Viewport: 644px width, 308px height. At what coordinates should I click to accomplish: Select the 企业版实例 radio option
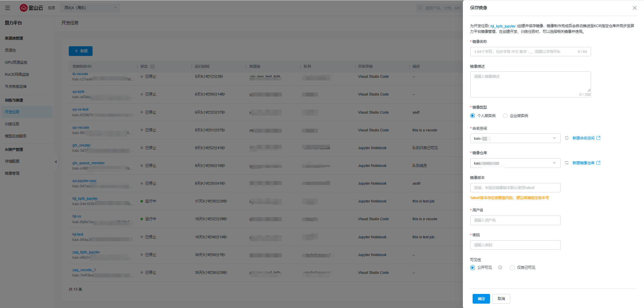tap(505, 116)
